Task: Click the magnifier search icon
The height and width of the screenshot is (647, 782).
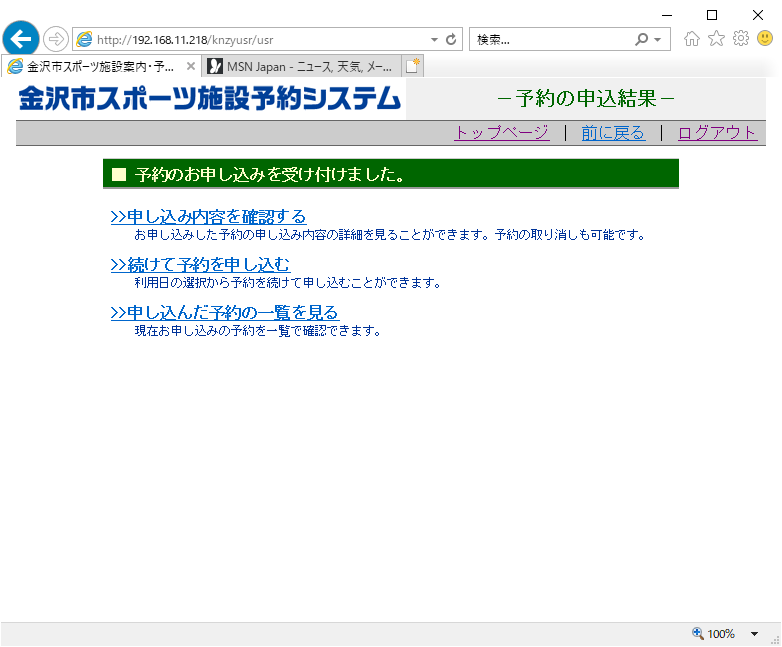Action: point(641,39)
